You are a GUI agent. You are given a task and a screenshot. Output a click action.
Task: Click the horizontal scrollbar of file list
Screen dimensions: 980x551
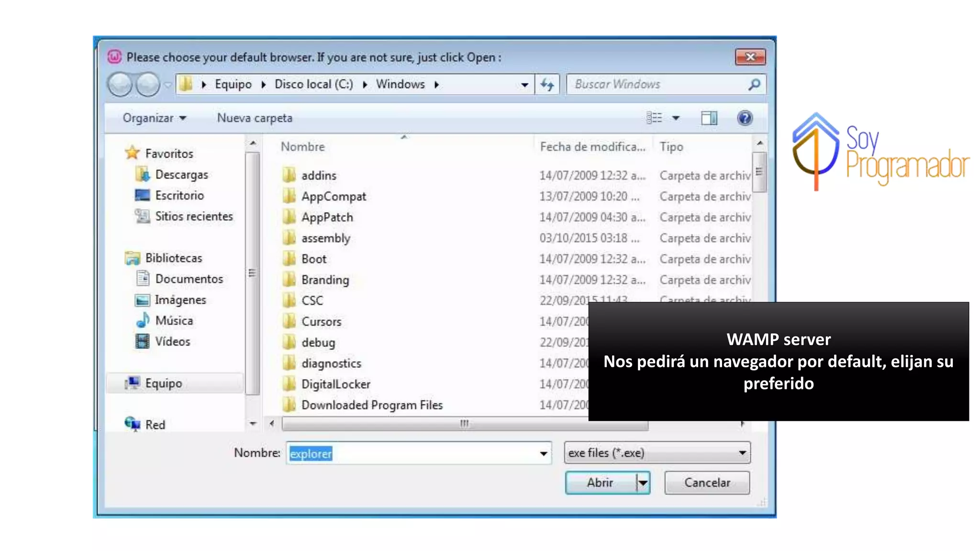tap(465, 424)
